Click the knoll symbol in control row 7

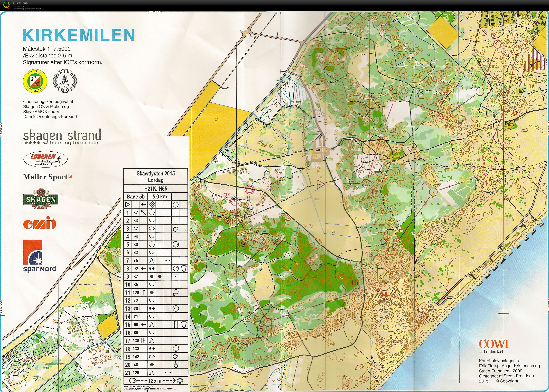pyautogui.click(x=152, y=260)
